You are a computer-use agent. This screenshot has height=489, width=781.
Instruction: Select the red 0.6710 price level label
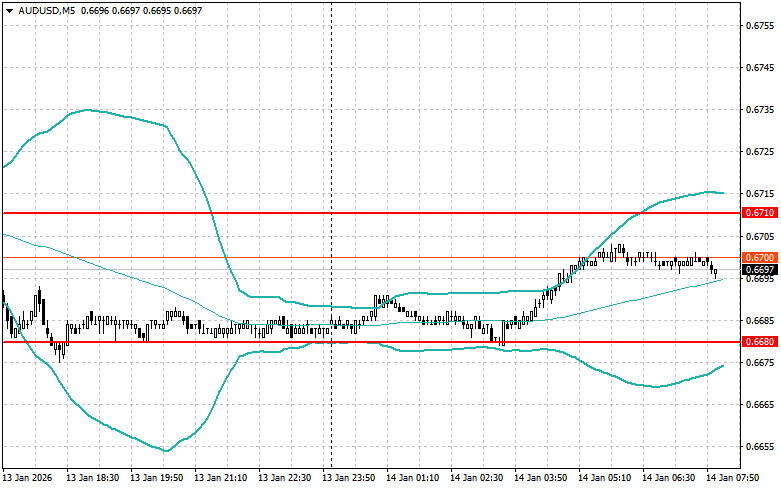[760, 213]
